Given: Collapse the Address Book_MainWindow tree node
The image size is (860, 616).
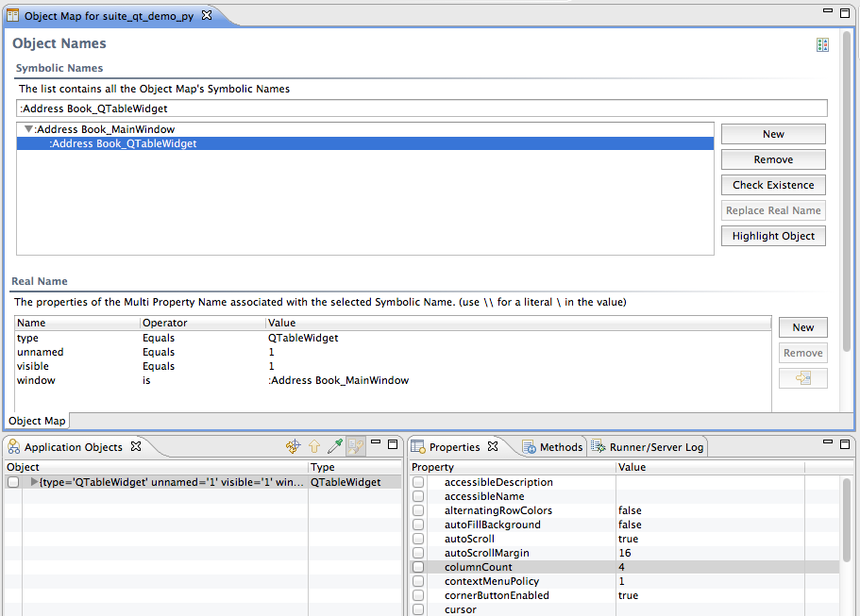Looking at the screenshot, I should pos(28,129).
